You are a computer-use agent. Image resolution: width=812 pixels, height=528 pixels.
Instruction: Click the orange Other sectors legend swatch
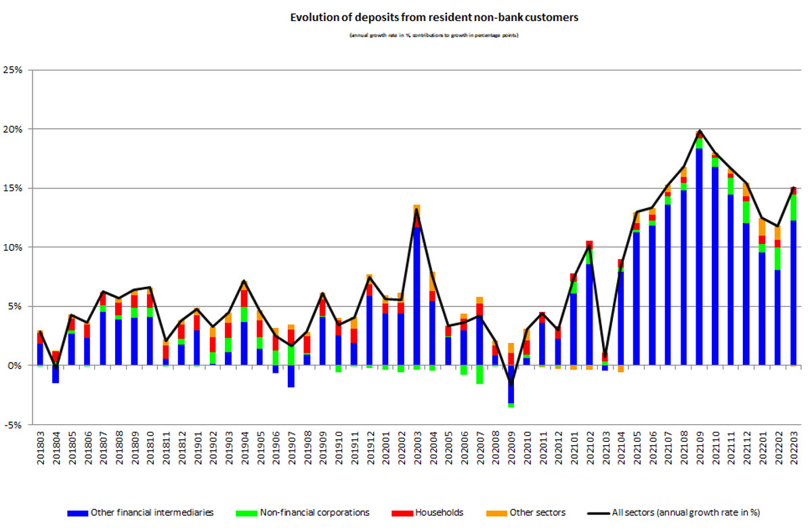(496, 513)
